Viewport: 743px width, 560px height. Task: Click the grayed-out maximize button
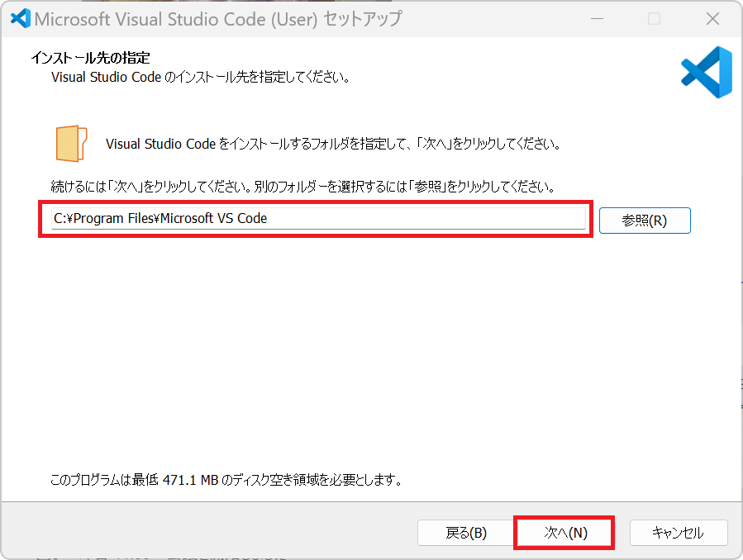point(654,18)
